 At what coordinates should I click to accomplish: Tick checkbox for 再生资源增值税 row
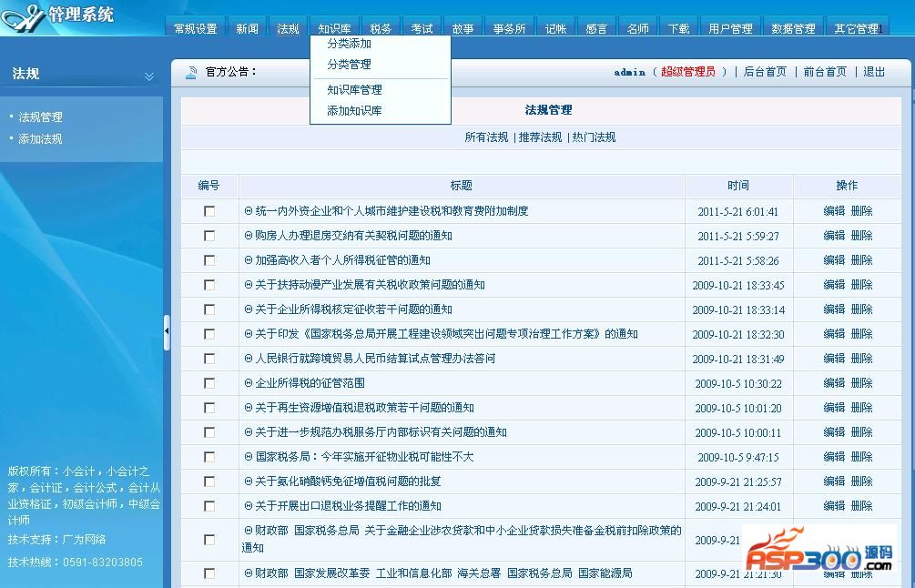coord(208,408)
